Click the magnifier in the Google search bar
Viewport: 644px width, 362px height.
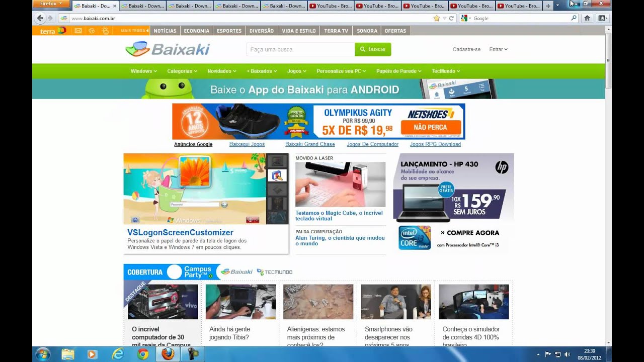pyautogui.click(x=574, y=18)
